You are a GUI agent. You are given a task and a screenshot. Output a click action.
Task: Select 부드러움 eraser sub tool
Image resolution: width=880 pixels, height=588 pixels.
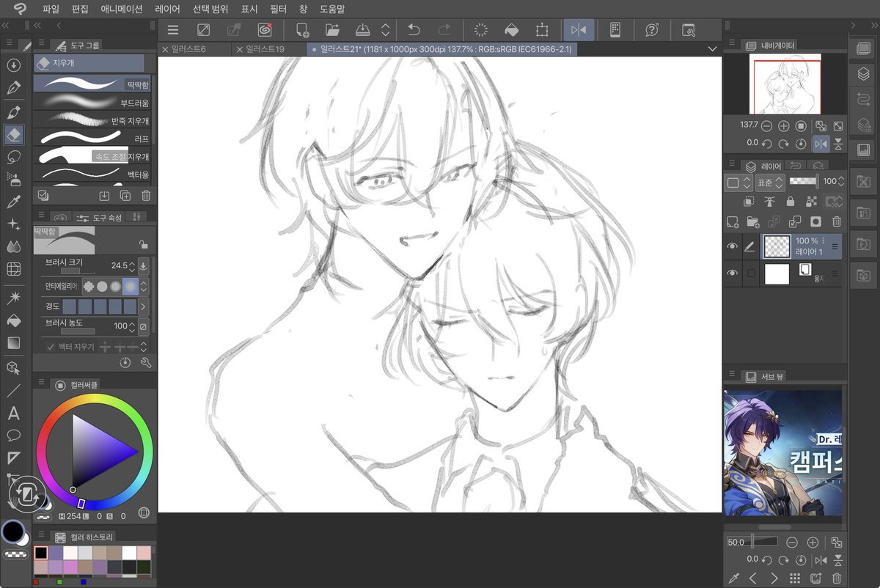92,102
